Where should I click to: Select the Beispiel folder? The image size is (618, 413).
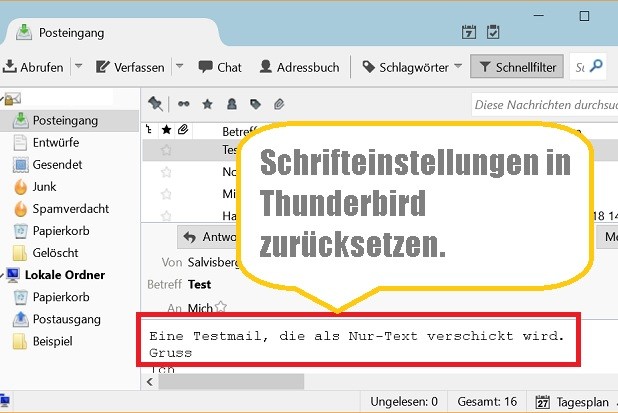point(52,341)
